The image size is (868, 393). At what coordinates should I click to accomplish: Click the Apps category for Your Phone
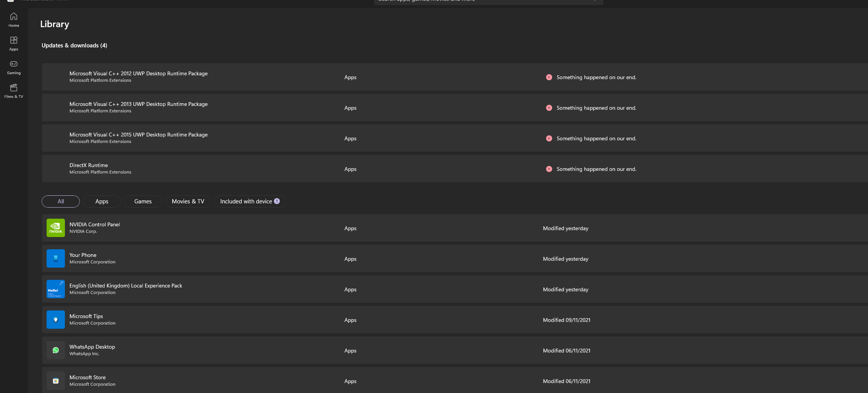click(350, 259)
